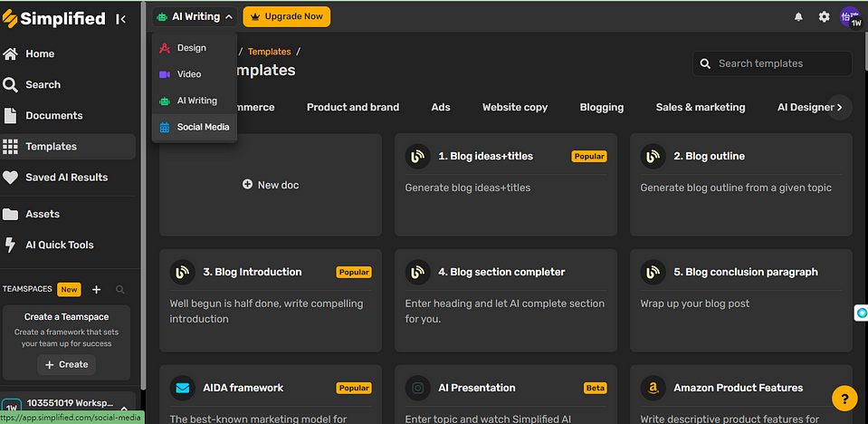Select Social Media from the dropdown menu
Screen dimensions: 868x424
click(202, 127)
